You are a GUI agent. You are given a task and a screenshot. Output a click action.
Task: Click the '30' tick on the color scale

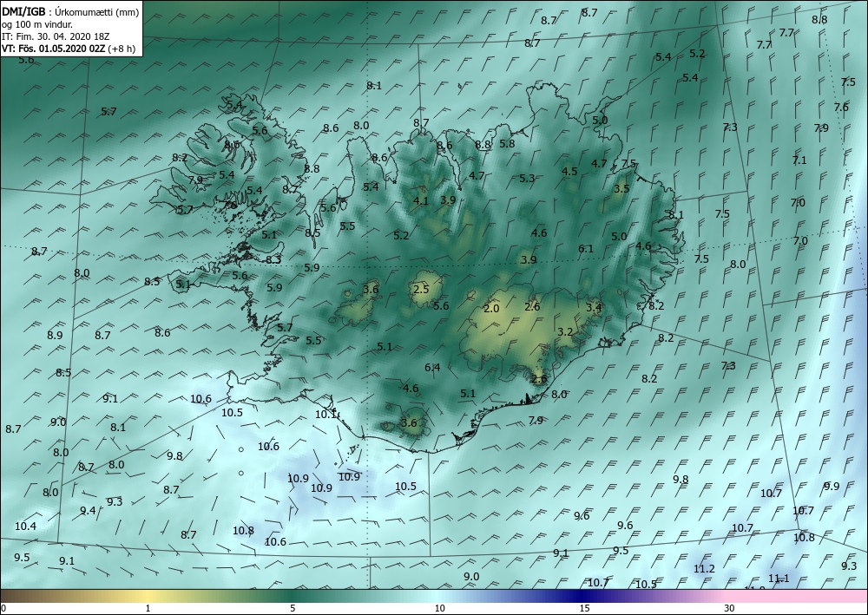(730, 608)
